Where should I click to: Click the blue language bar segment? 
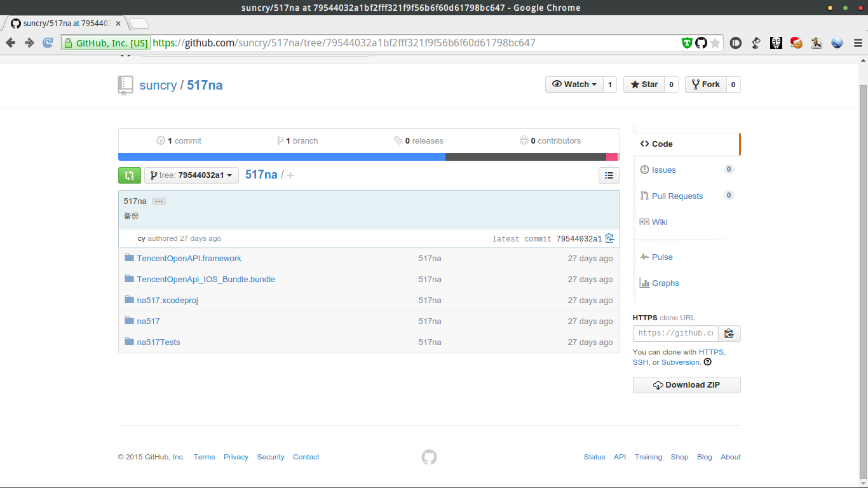[x=282, y=157]
